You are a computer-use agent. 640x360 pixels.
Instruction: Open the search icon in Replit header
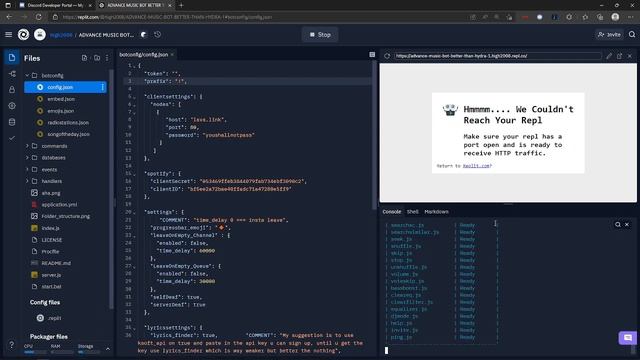tap(632, 35)
